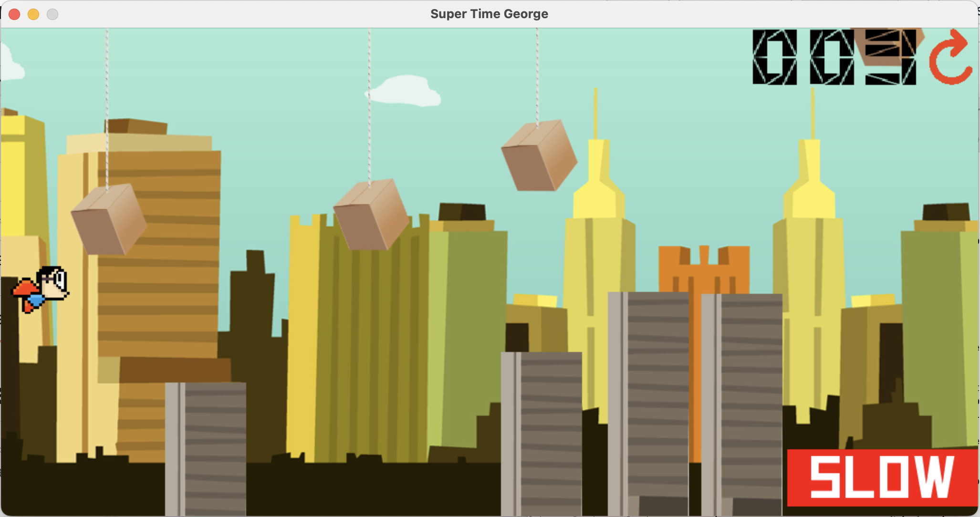
Task: Close the Super Time George window
Action: [14, 14]
